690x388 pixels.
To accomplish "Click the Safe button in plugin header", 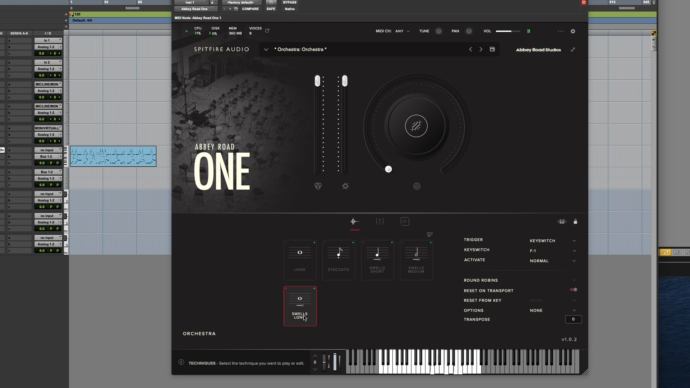I will coord(271,9).
